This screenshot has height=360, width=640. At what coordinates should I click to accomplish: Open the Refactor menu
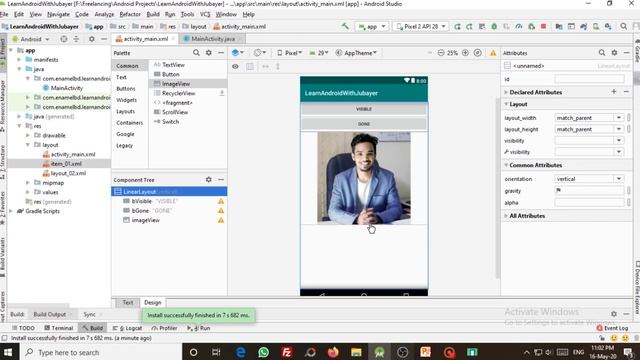click(130, 14)
